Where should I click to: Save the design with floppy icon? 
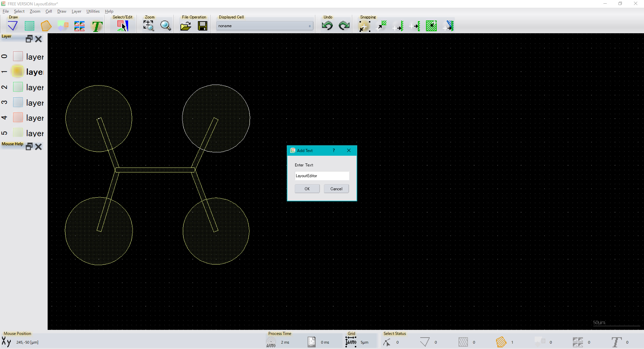[x=203, y=26]
